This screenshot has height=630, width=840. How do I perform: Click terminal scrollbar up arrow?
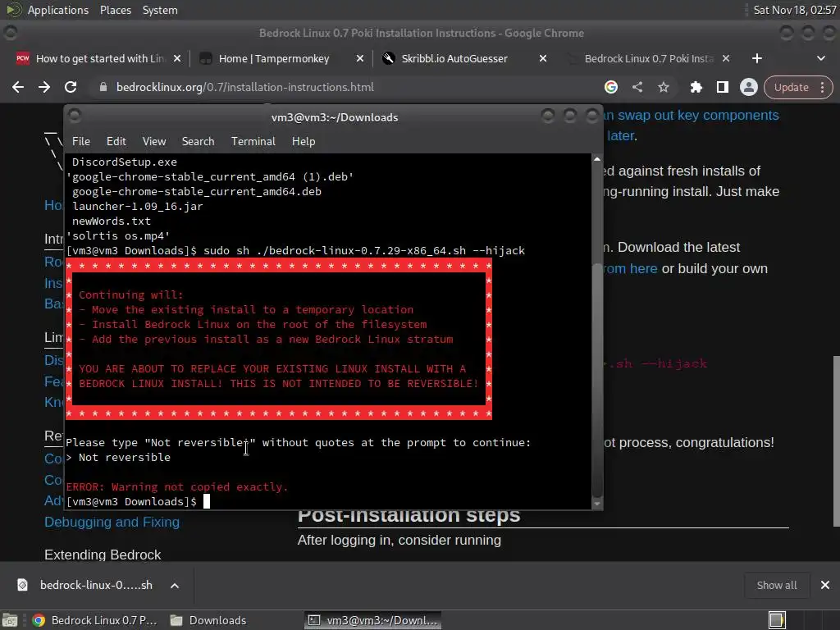[x=597, y=159]
